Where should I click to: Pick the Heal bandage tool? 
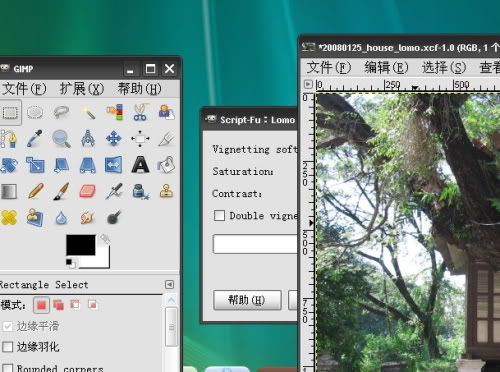click(x=8, y=218)
